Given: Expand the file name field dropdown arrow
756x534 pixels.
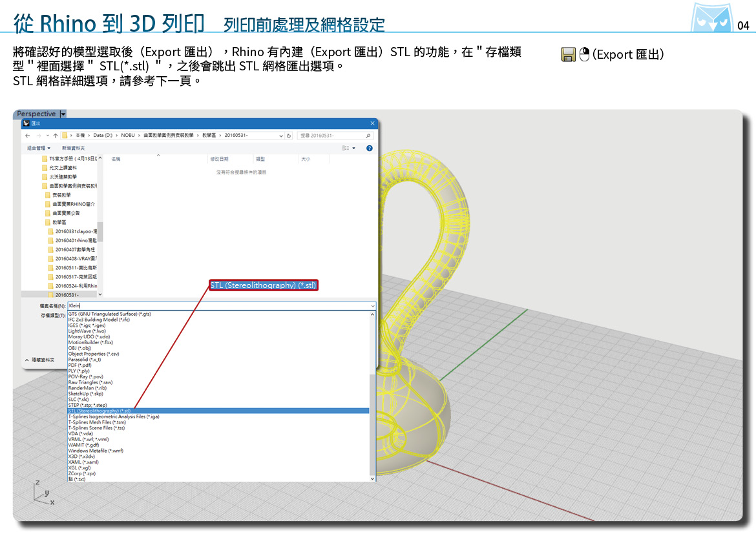Looking at the screenshot, I should [372, 306].
